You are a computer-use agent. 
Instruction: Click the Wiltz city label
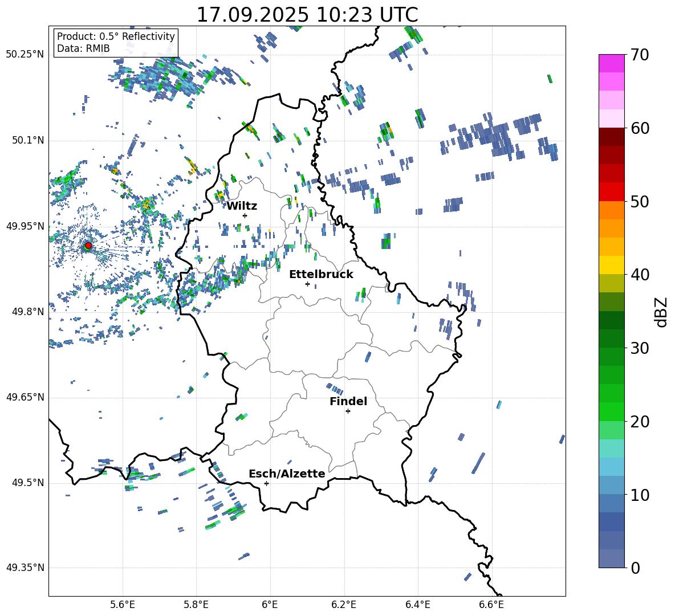242,206
